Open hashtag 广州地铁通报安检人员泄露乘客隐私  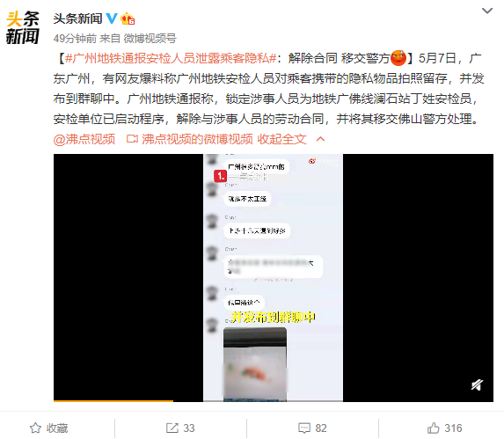click(x=171, y=58)
